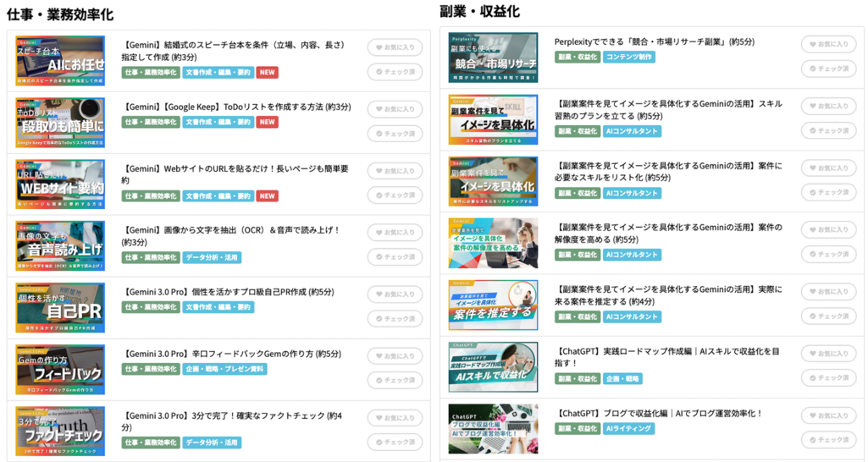Favorite the Perplexity market research lesson

[828, 43]
